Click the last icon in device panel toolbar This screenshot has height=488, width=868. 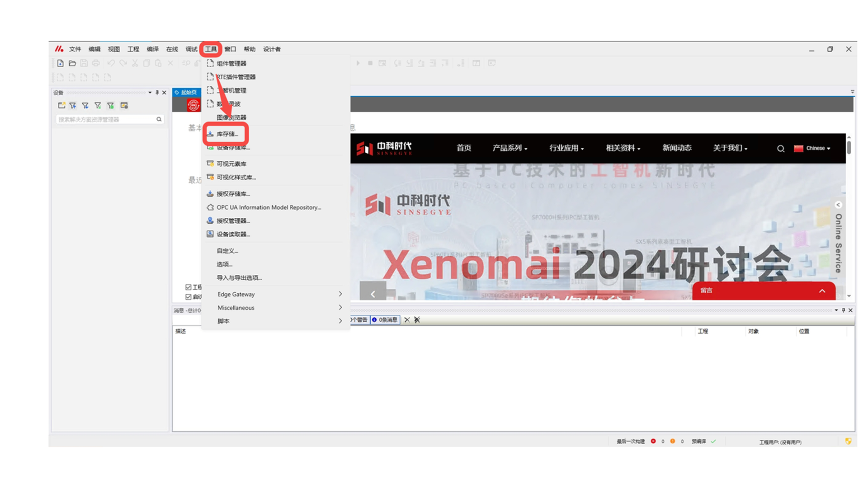pyautogui.click(x=124, y=105)
